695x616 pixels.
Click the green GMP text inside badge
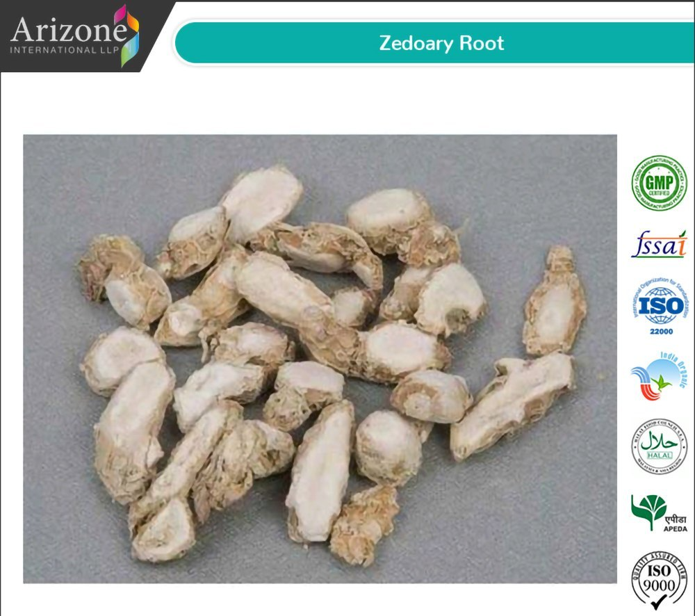[x=659, y=182]
